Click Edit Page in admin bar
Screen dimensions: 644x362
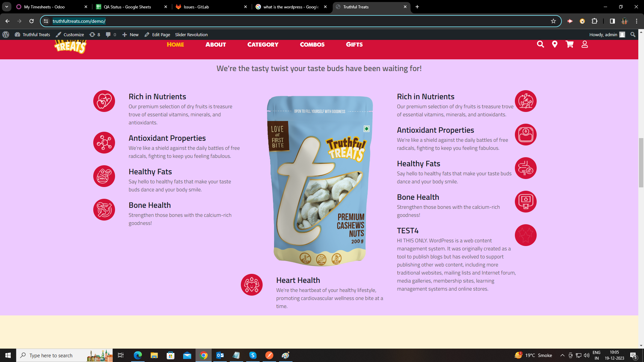pos(157,35)
